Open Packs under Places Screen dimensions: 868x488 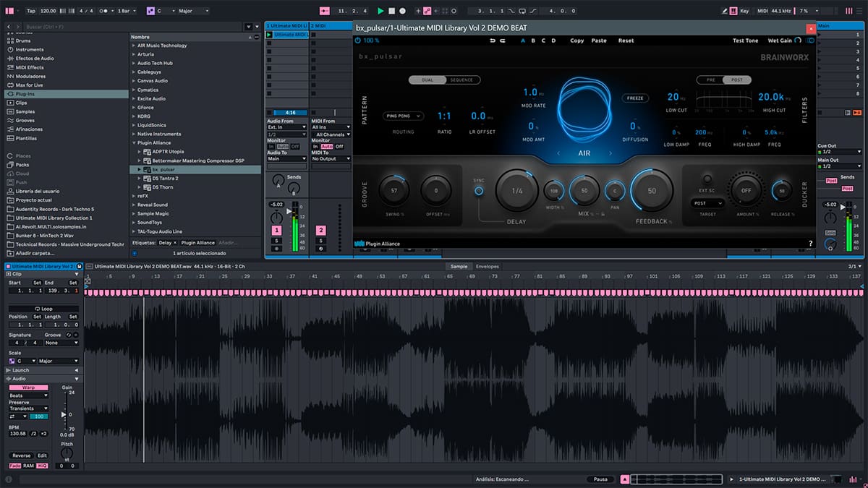(x=22, y=165)
